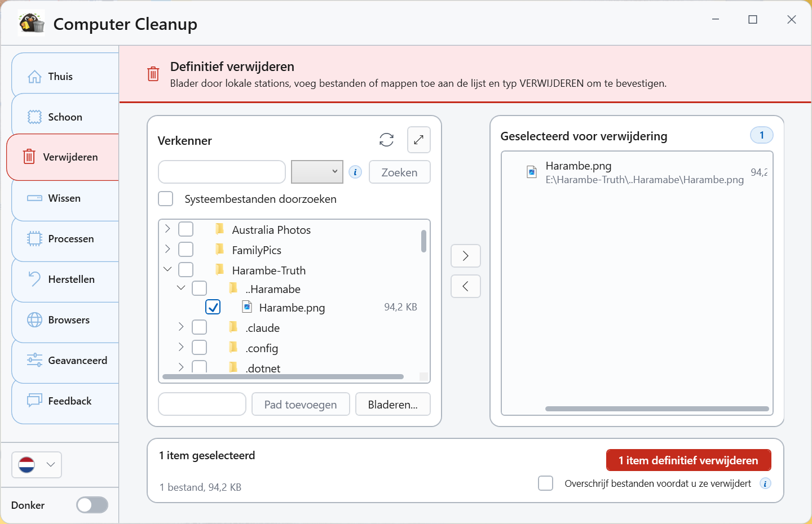812x524 pixels.
Task: Show info about overwriting files before deletion
Action: 765,483
